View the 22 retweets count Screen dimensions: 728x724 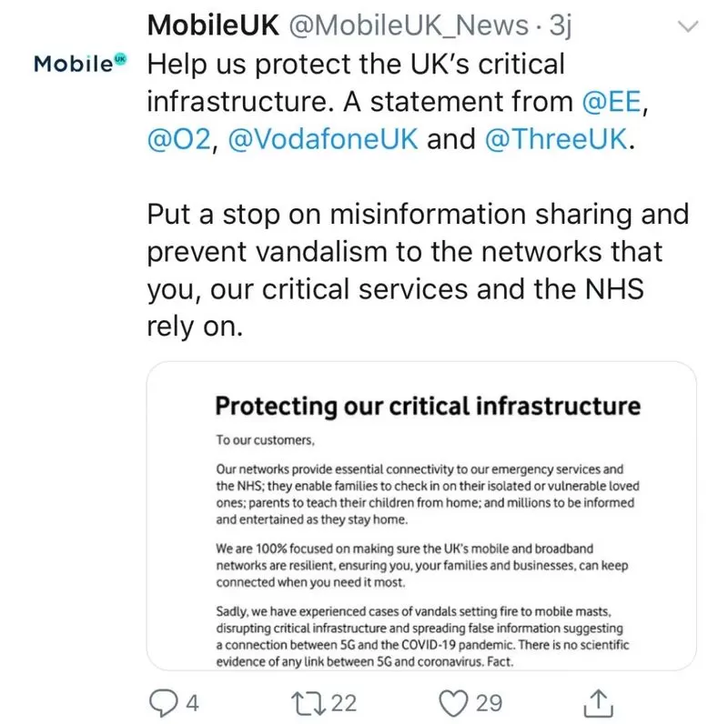tap(344, 703)
